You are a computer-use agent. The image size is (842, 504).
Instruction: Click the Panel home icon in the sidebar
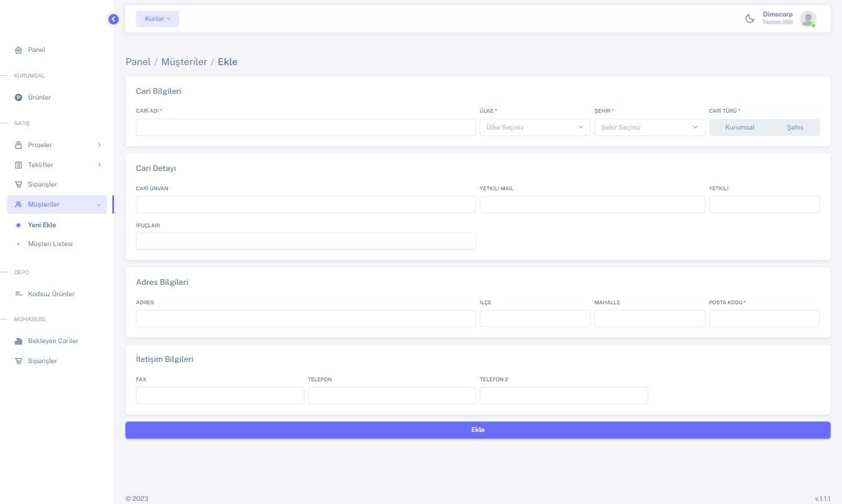(x=18, y=50)
